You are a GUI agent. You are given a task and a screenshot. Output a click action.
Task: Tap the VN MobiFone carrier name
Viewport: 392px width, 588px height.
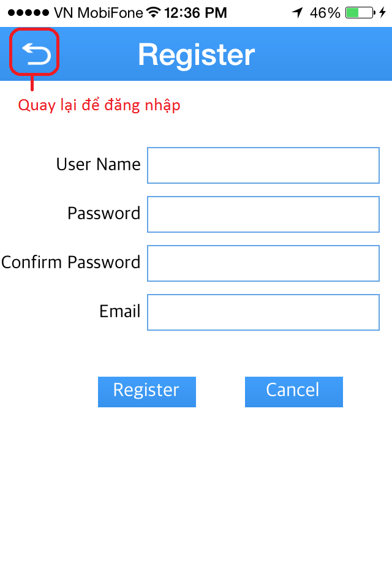(x=98, y=13)
